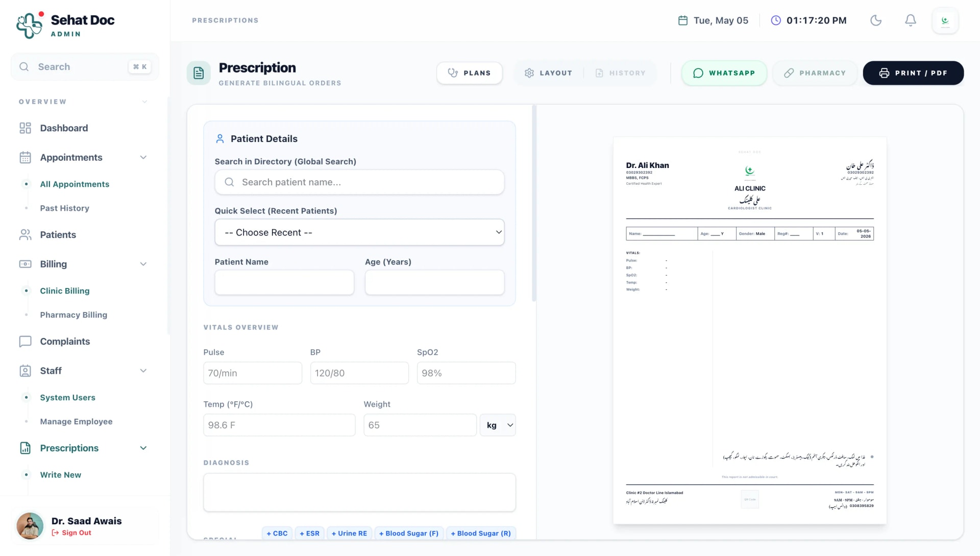Focus the Search patient name field
Viewport: 980px width, 556px height.
(359, 182)
